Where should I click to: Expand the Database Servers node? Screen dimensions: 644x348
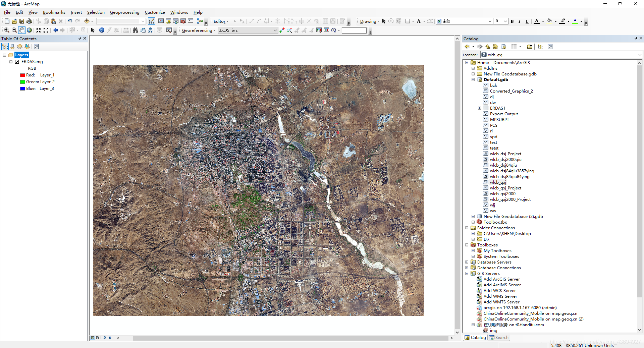click(x=467, y=262)
